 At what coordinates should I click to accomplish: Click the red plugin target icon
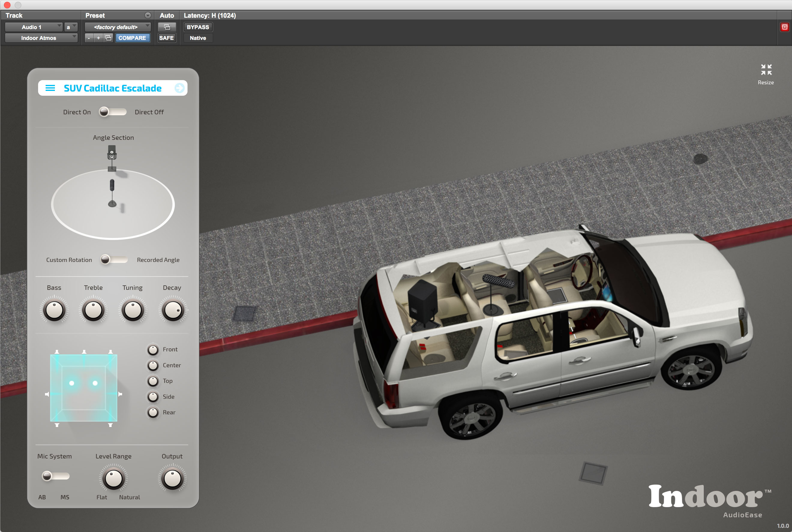(x=784, y=27)
